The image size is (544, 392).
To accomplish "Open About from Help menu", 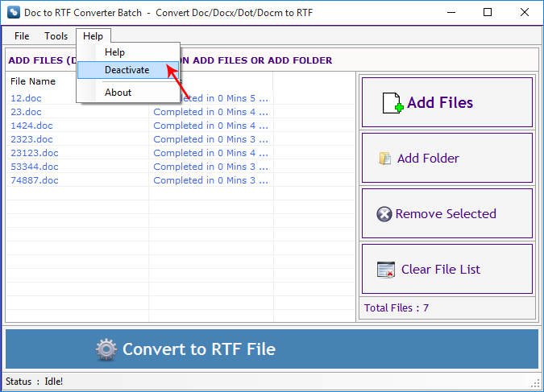I will tap(127, 93).
